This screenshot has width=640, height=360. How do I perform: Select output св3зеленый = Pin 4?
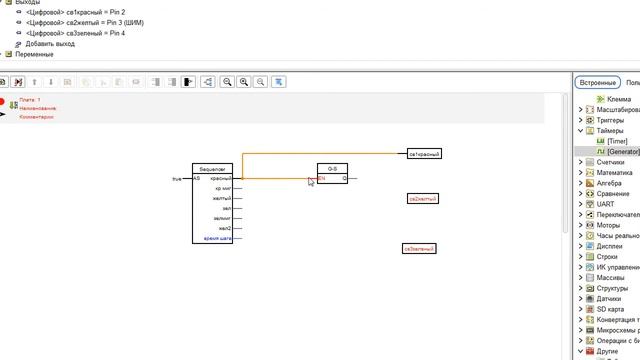click(76, 33)
